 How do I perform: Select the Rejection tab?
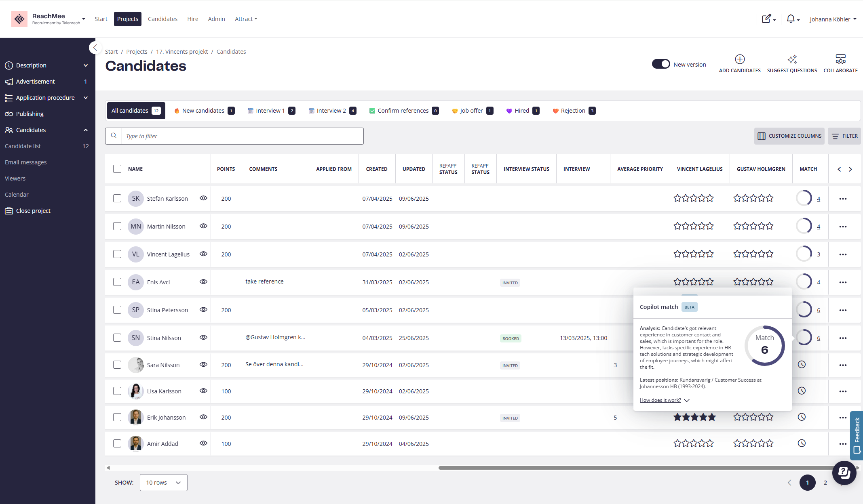point(574,111)
